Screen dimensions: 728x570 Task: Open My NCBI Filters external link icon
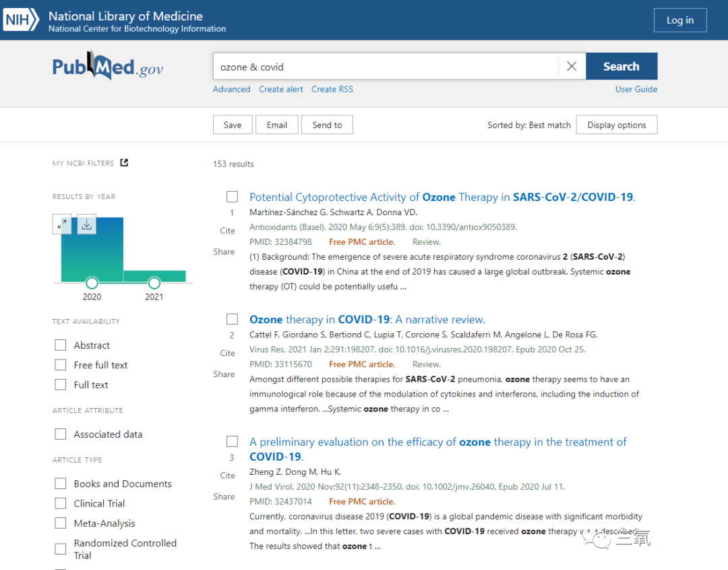(124, 163)
